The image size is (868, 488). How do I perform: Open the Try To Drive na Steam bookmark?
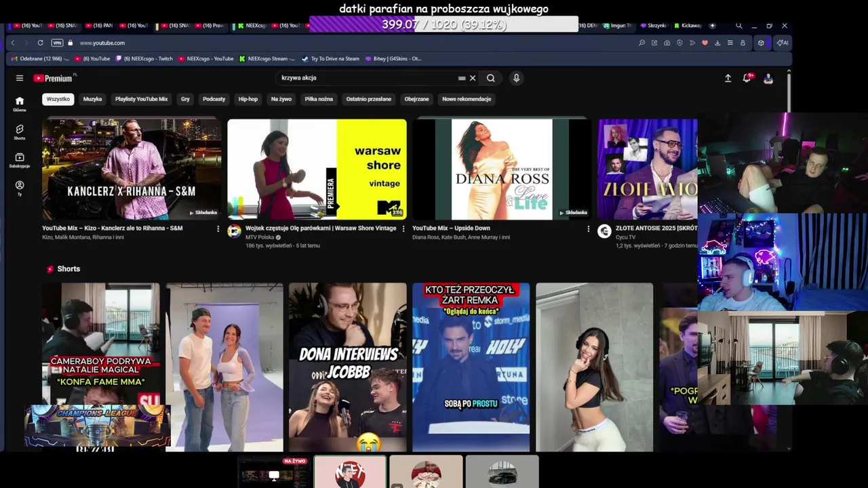(x=330, y=59)
